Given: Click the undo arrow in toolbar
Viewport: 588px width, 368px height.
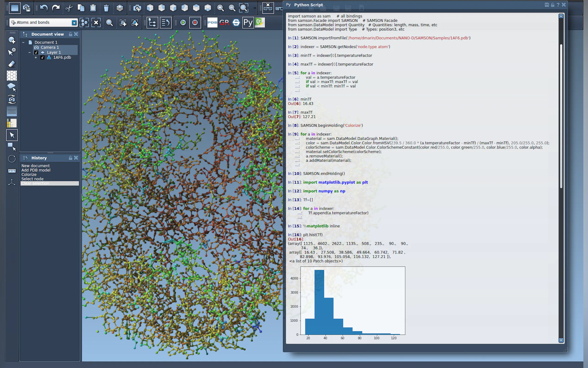Looking at the screenshot, I should pos(44,8).
